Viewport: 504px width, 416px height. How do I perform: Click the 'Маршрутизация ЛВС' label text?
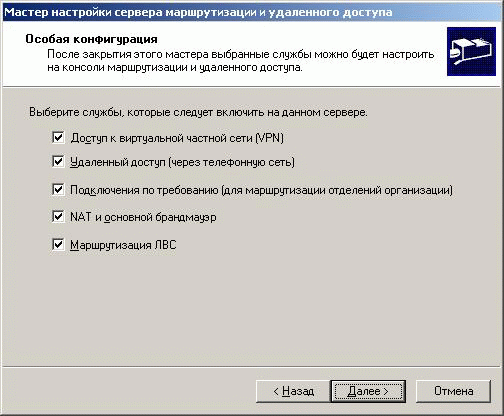click(x=123, y=245)
